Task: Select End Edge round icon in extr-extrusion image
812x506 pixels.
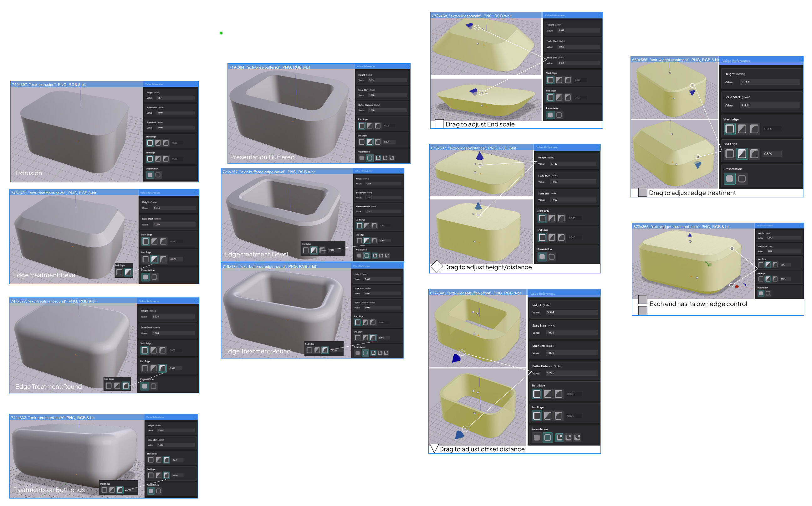Action: (166, 159)
